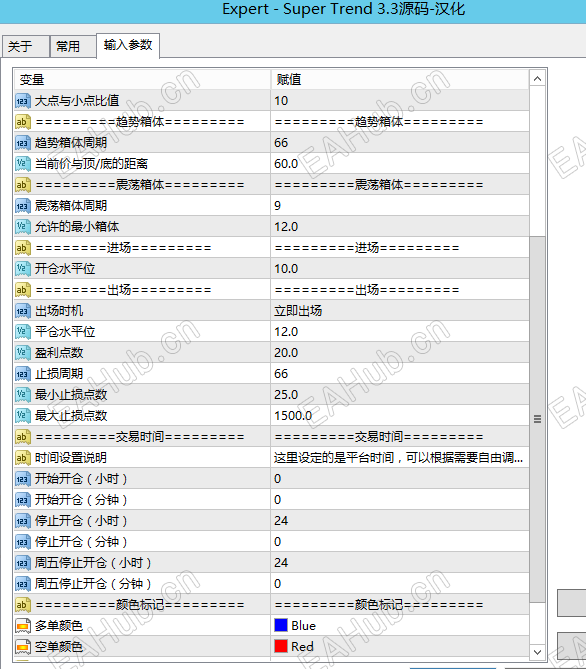Edit the 最大止损点数 value 1500.0
The image size is (586, 669).
400,416
